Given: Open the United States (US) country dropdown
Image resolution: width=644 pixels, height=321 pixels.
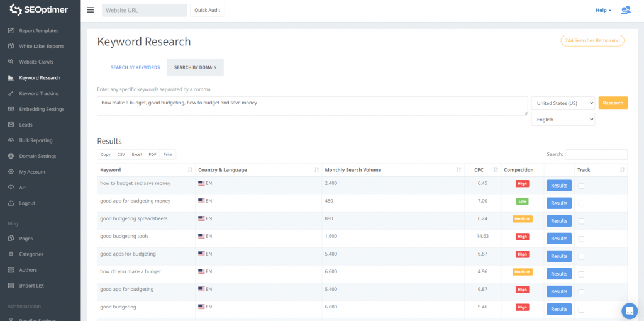Looking at the screenshot, I should (563, 103).
